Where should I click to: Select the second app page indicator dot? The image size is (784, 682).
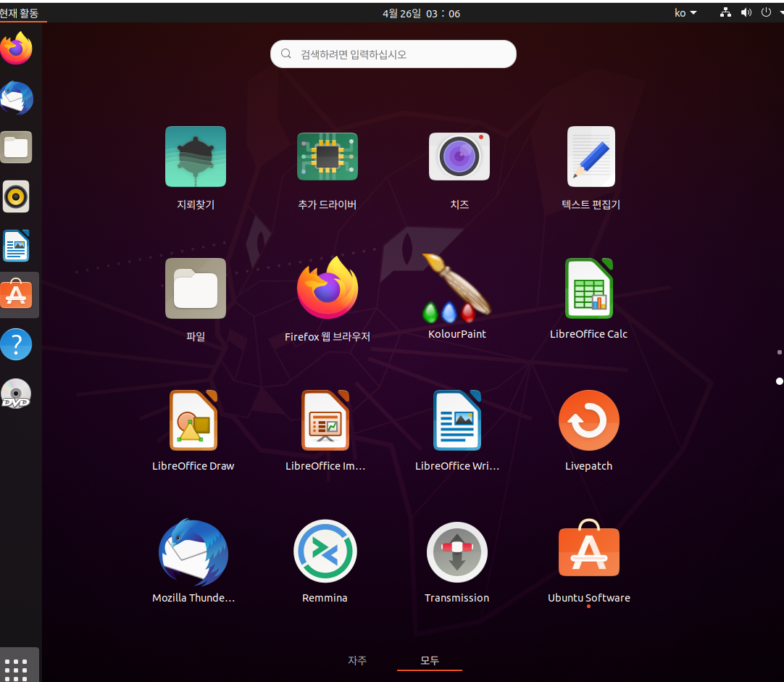[779, 381]
